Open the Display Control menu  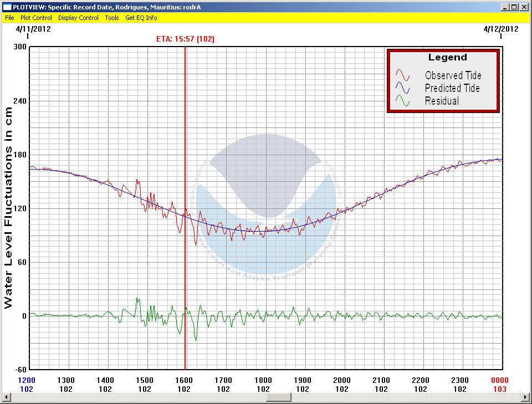pyautogui.click(x=78, y=18)
